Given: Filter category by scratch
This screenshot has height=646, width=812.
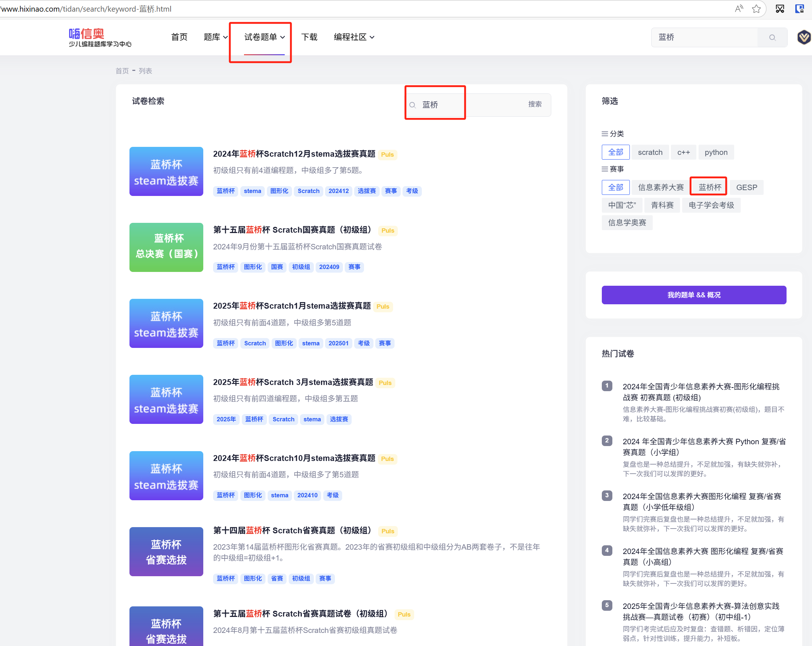Looking at the screenshot, I should [x=650, y=152].
